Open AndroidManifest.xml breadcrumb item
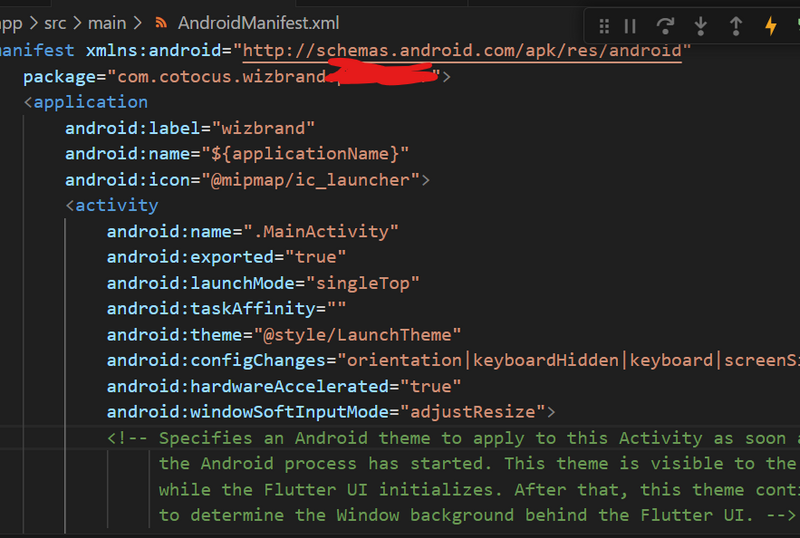This screenshot has height=538, width=800. pyautogui.click(x=258, y=22)
